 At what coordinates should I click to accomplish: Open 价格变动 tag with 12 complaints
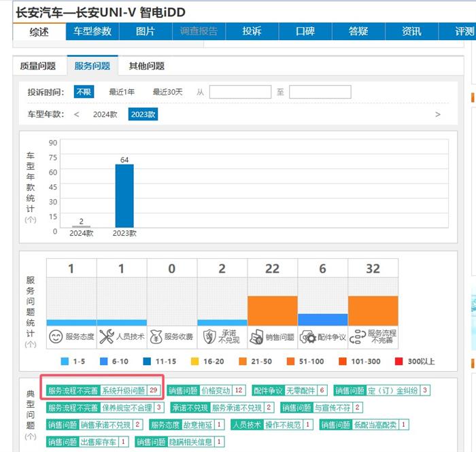click(x=206, y=390)
